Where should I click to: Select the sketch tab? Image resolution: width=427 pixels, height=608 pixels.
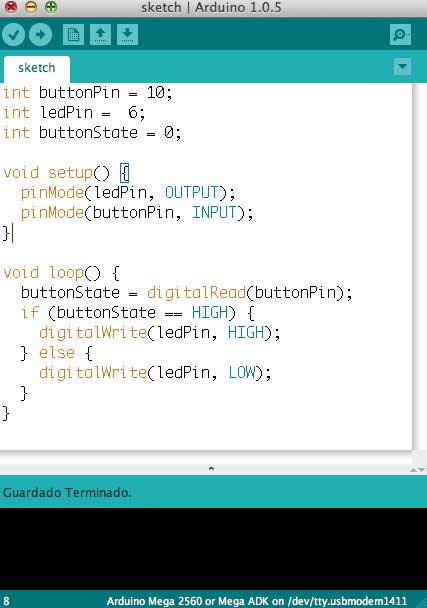(37, 68)
